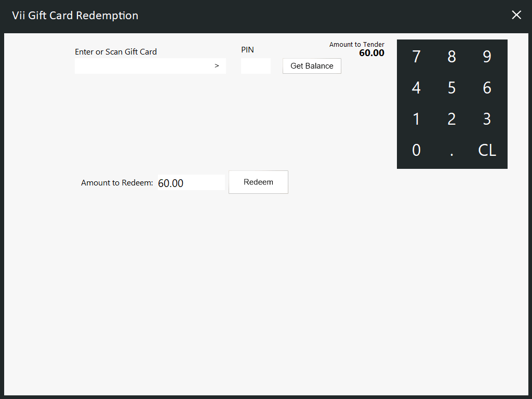The width and height of the screenshot is (532, 399).
Task: Clear the entry with the CL key
Action: 487,151
